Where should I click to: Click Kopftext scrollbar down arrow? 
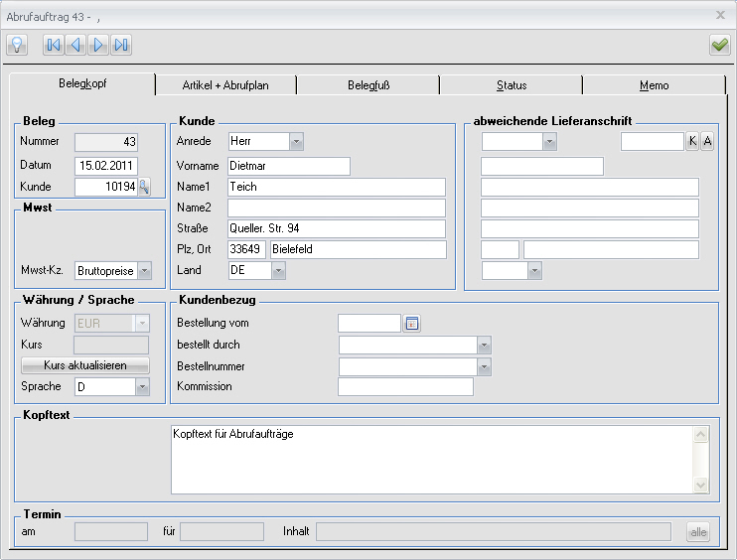coord(701,485)
